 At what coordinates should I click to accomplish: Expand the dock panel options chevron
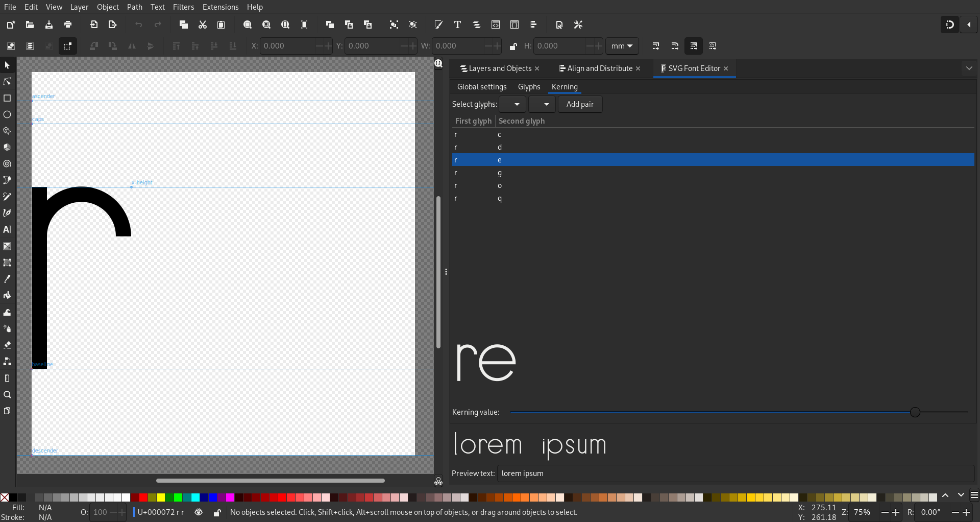969,68
